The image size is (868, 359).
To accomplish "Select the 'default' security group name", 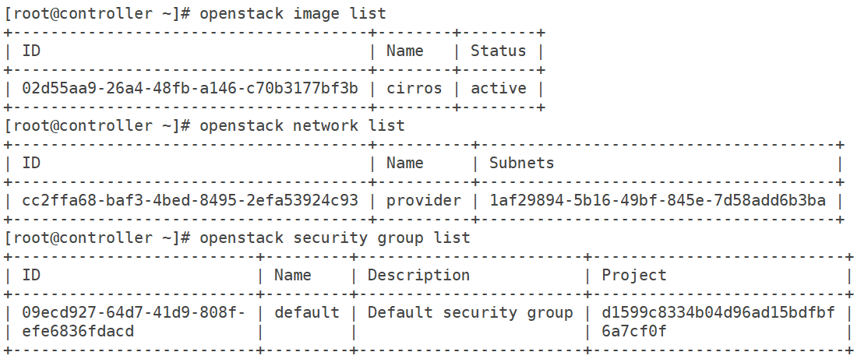I will point(307,313).
